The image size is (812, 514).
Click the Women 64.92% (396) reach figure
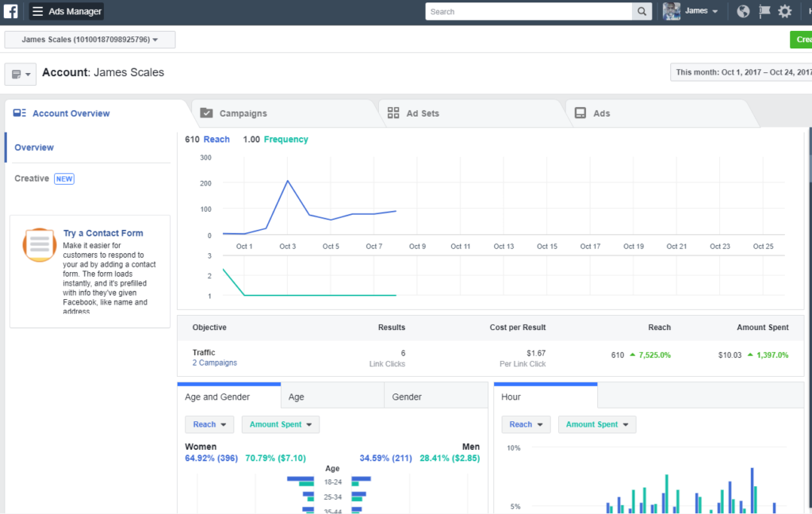pyautogui.click(x=211, y=458)
